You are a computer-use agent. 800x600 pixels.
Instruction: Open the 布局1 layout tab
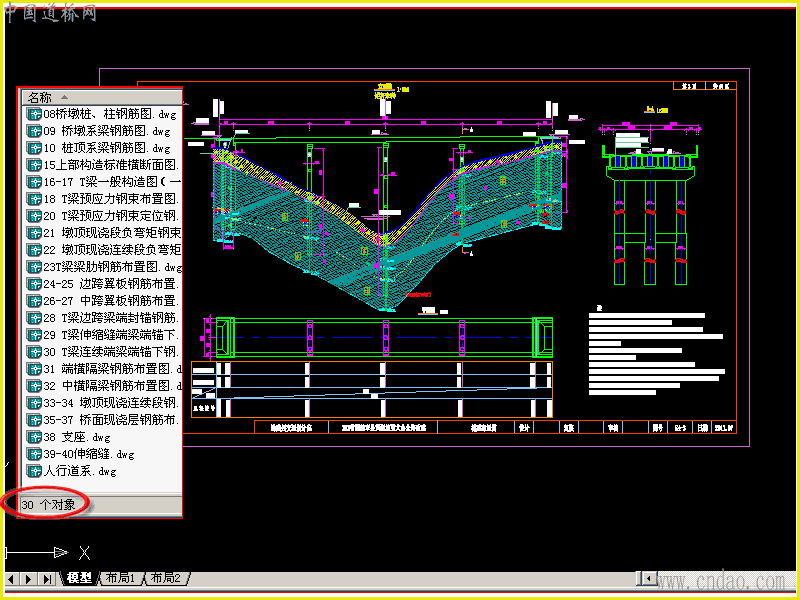pos(120,578)
